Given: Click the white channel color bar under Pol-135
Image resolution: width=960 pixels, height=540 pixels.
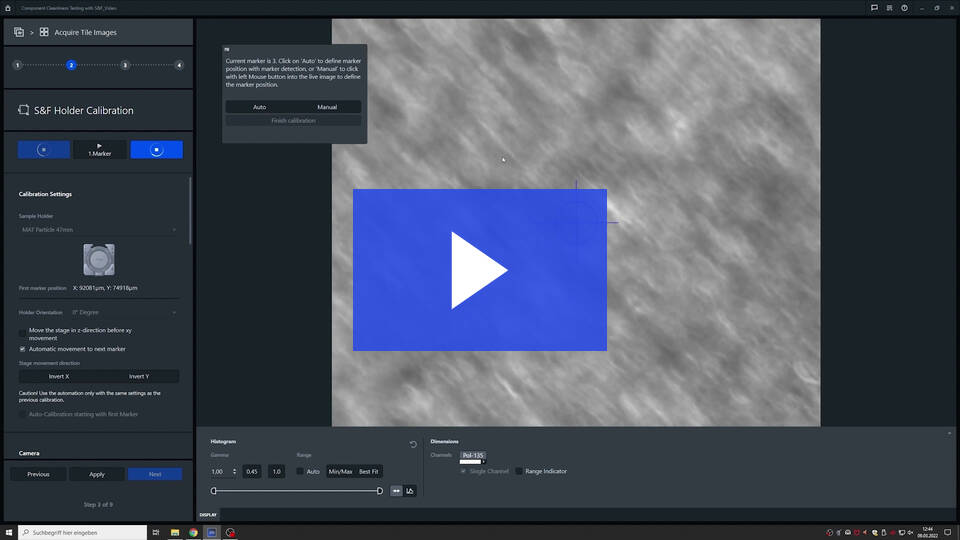Looking at the screenshot, I should click(x=470, y=462).
